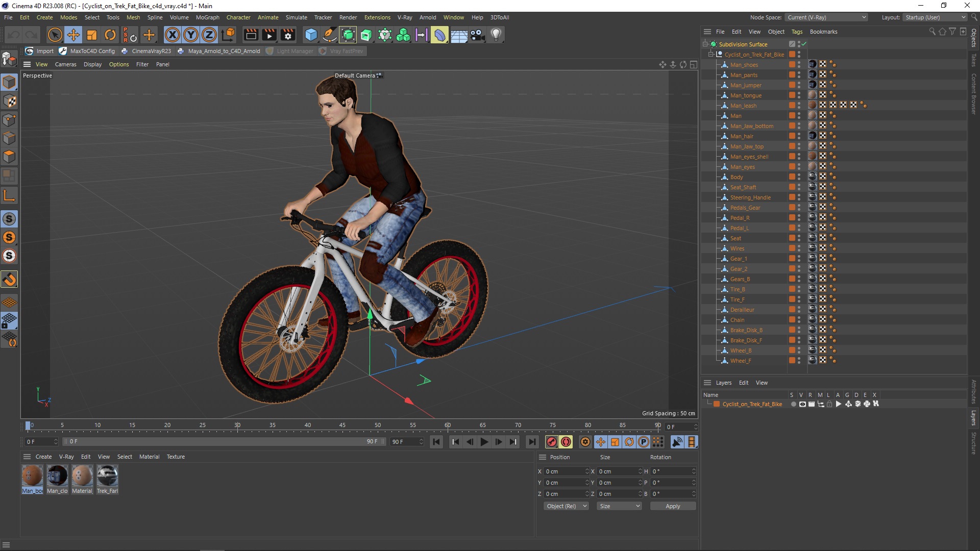Open the Simulate menu
980x551 pixels.
(x=296, y=17)
